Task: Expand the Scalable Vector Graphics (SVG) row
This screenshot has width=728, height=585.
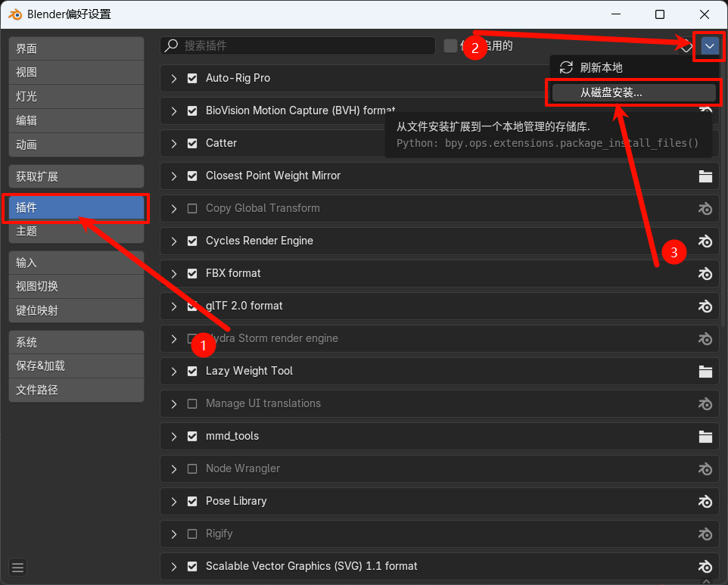Action: coord(173,566)
